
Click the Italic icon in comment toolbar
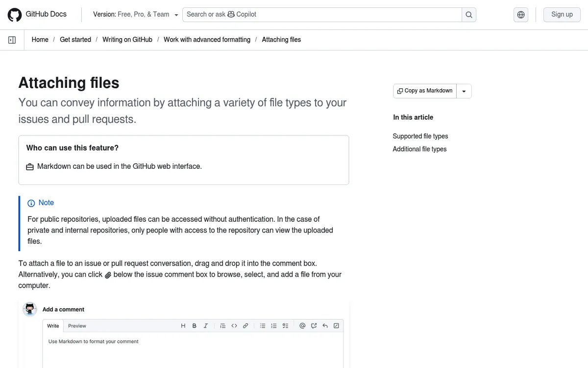pos(205,326)
